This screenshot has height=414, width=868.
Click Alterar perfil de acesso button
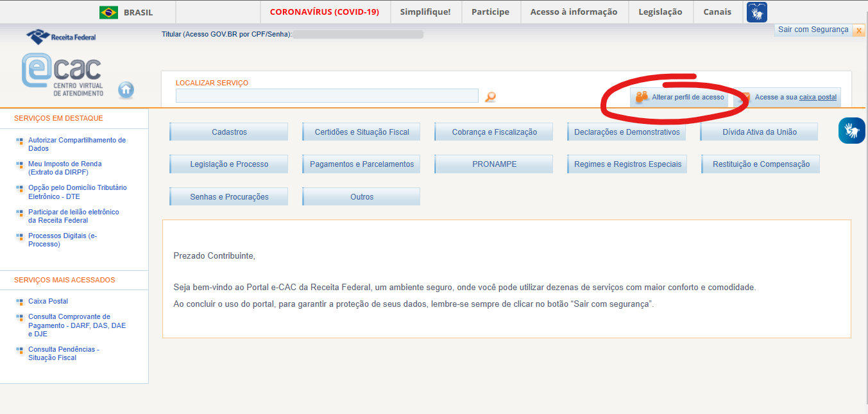pyautogui.click(x=679, y=98)
